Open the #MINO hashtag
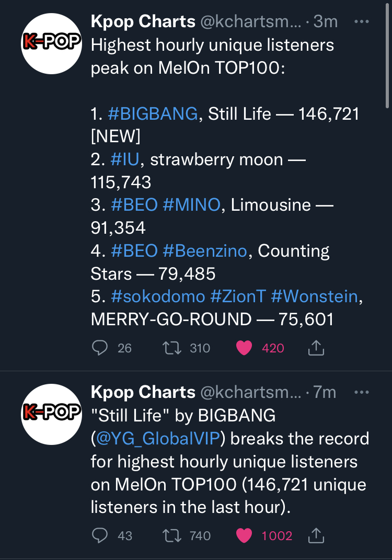 coord(191,205)
